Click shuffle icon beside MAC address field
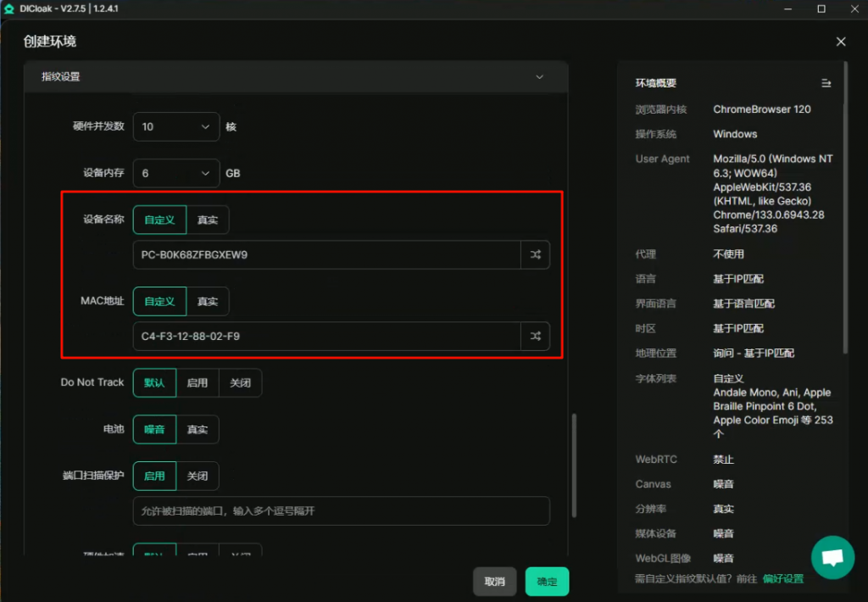868x602 pixels. point(535,337)
